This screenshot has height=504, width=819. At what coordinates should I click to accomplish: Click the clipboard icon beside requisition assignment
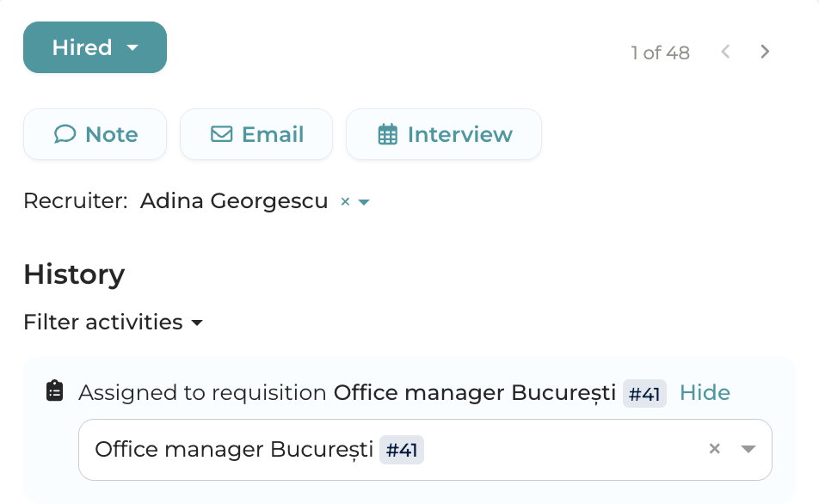coord(54,392)
